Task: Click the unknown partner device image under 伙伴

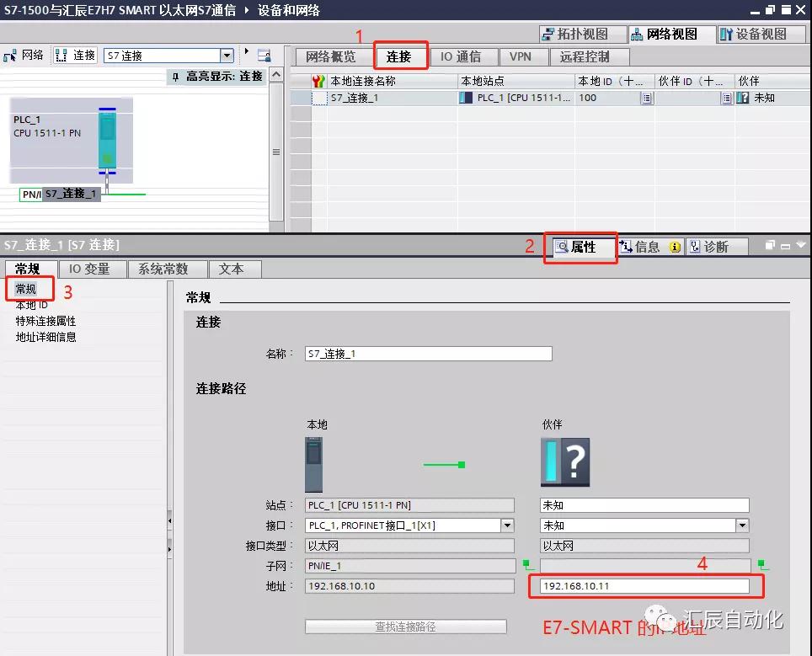Action: tap(565, 461)
